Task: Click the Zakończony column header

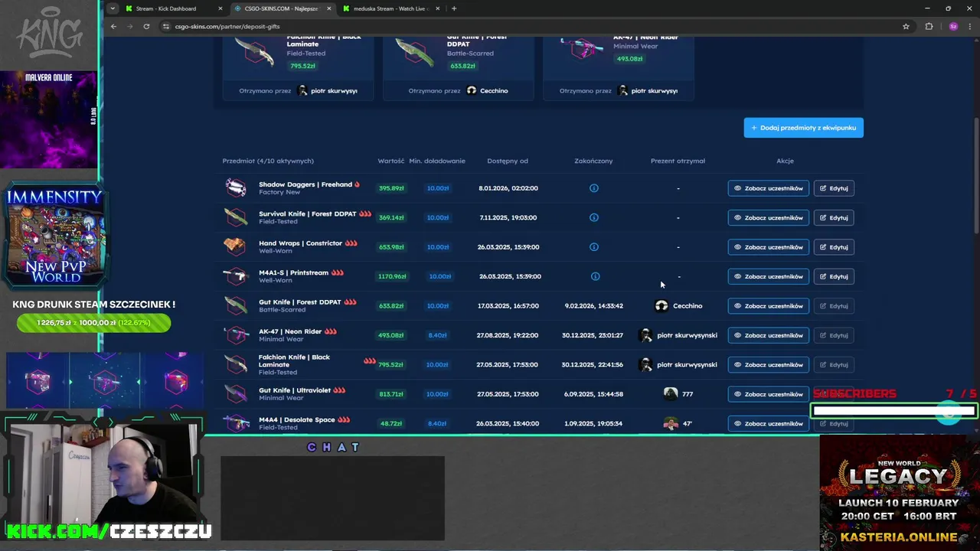Action: click(593, 161)
